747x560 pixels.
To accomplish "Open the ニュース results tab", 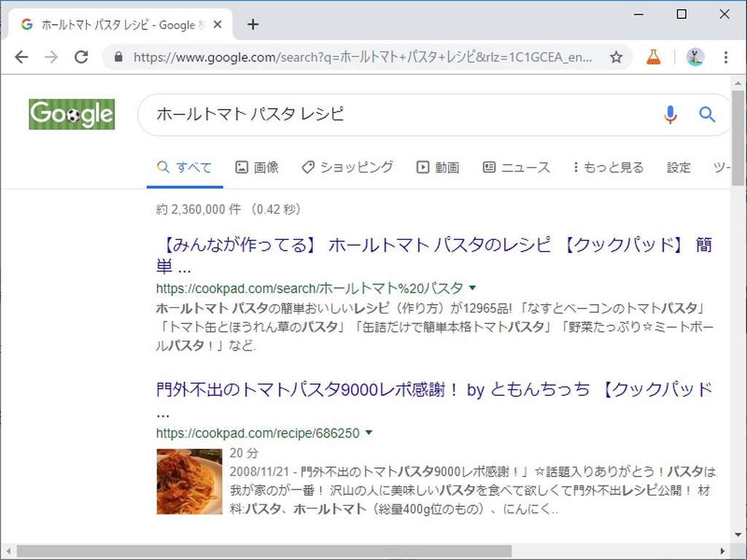I will 516,167.
